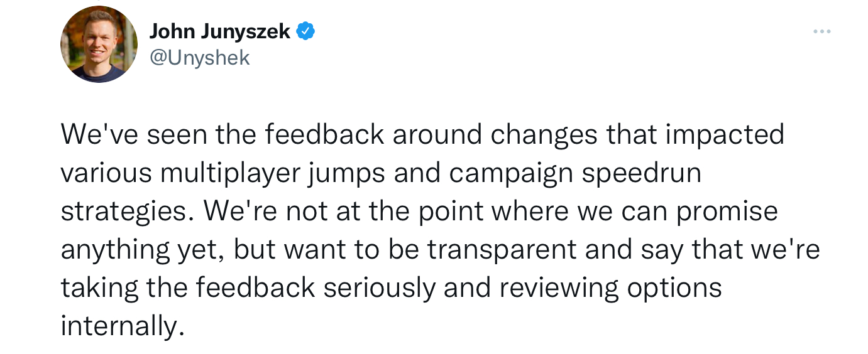
Task: Click the word "transparent" in the tweet
Action: [x=501, y=249]
